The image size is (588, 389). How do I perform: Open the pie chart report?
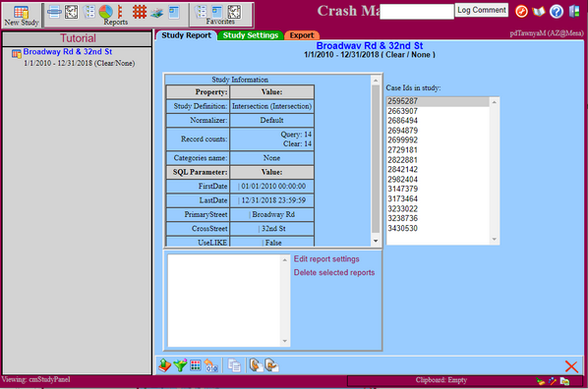pos(106,12)
